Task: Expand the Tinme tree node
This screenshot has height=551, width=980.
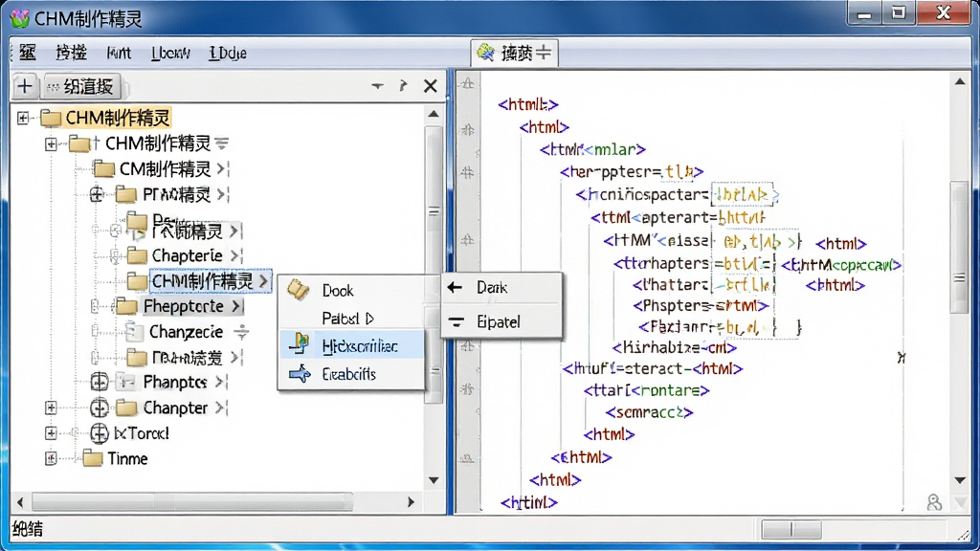Action: pyautogui.click(x=52, y=458)
